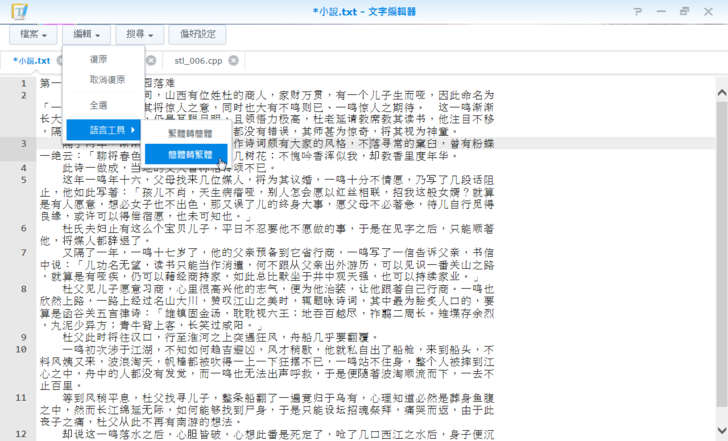Open the 檔案 dropdown menu
The image size is (728, 441).
point(35,34)
